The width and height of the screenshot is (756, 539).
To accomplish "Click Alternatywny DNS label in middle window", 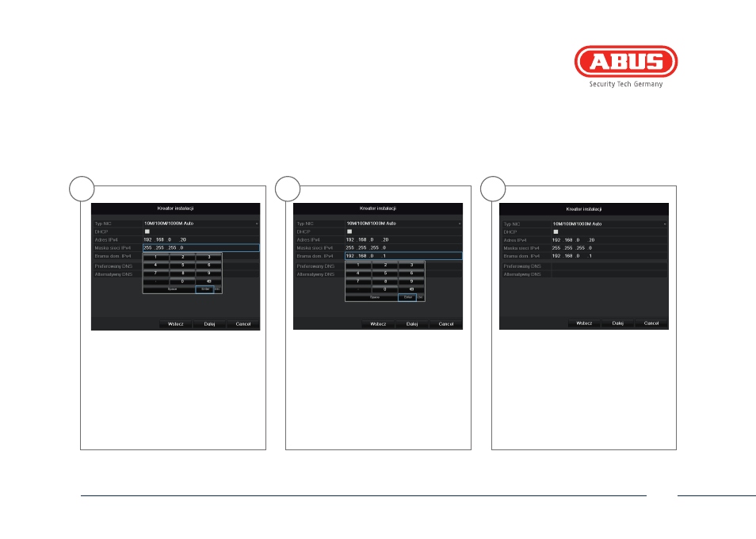I will click(x=316, y=274).
